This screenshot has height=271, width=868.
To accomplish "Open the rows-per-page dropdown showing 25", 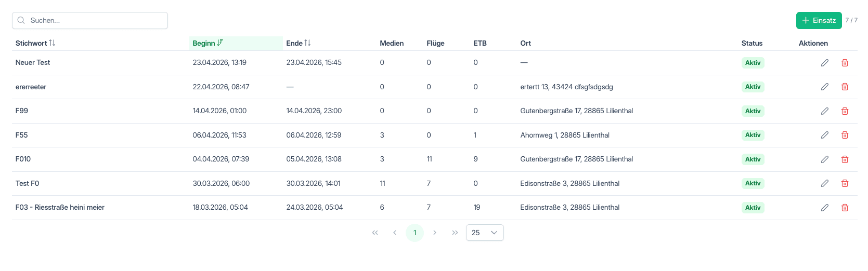I will click(x=485, y=233).
